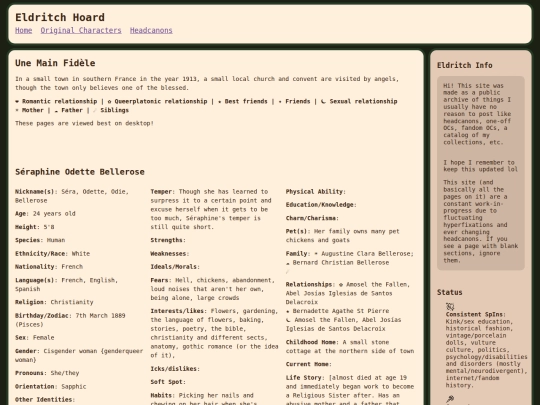Click the Une Main Fidèle heading
Image resolution: width=540 pixels, height=405 pixels.
(55, 63)
